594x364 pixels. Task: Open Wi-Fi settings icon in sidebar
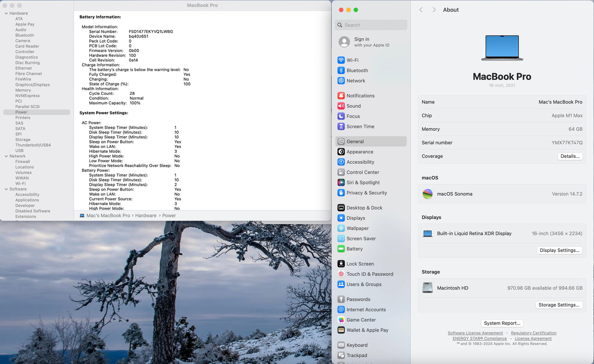point(341,60)
